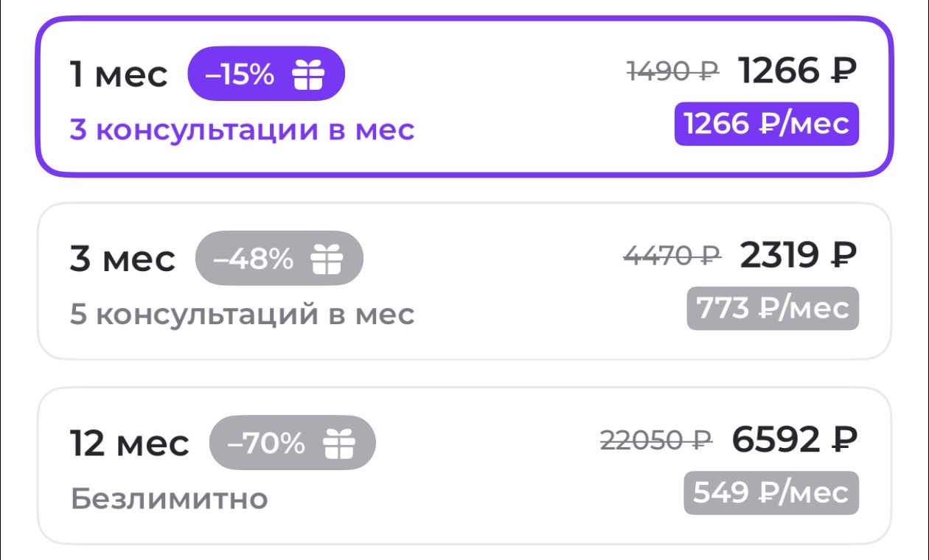
Task: Click the "3 консультации в мес" text
Action: 242,130
